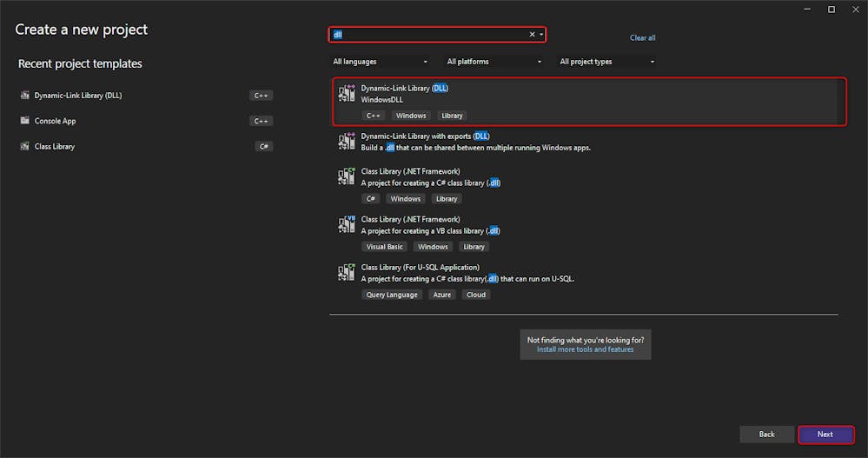Click the C# Class Library (.NET Framework) icon

coord(347,176)
